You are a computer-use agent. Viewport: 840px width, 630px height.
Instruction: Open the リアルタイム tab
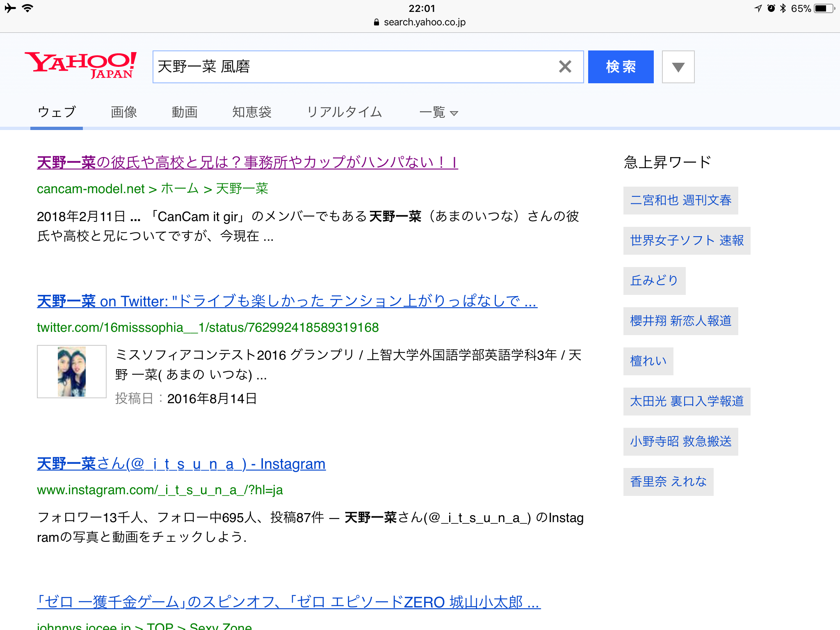(x=345, y=112)
